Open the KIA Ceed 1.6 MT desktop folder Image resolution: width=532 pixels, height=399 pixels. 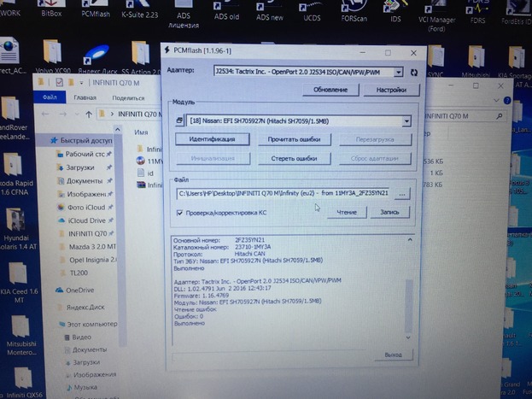19,295
